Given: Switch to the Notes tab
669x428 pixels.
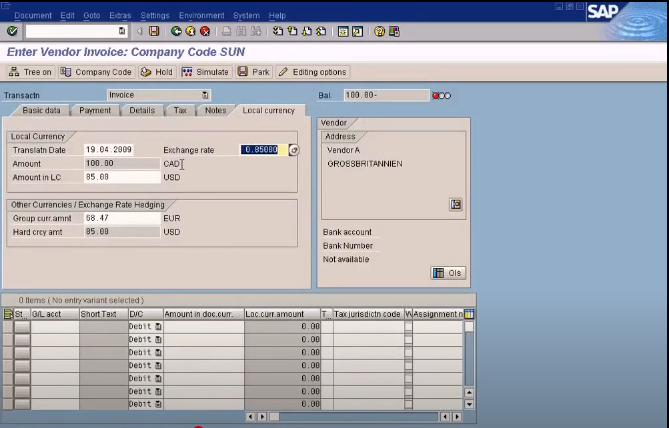Looking at the screenshot, I should (215, 111).
